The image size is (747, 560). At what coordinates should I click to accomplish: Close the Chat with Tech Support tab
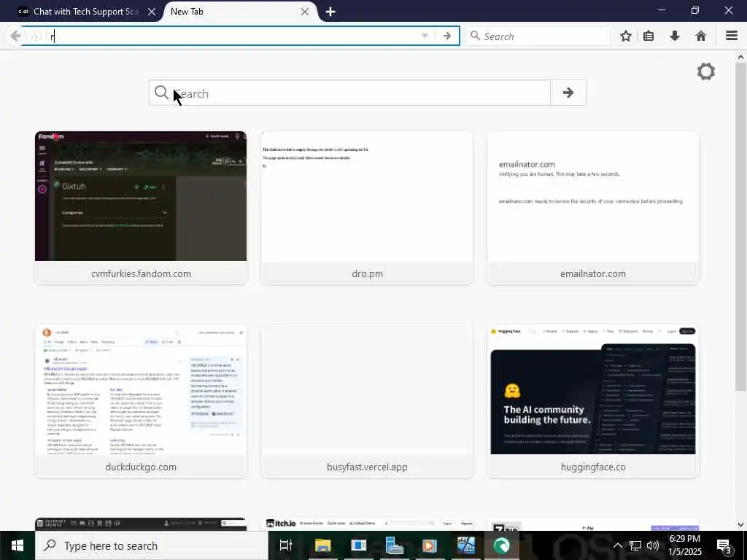pyautogui.click(x=152, y=12)
